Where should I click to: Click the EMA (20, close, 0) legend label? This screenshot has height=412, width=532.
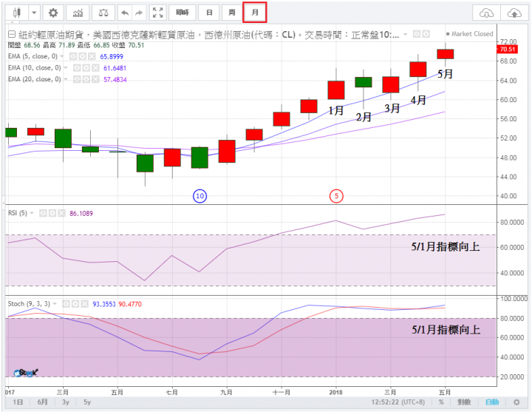[x=35, y=79]
